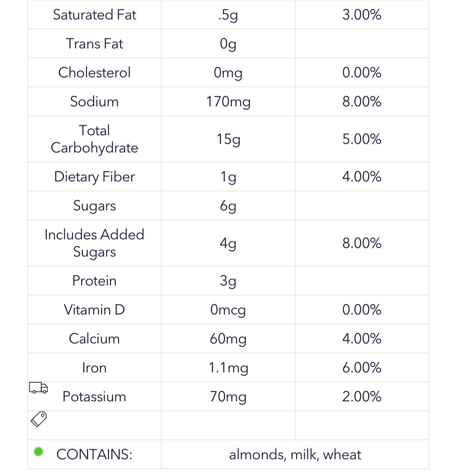Select the Potassium row label

[95, 396]
